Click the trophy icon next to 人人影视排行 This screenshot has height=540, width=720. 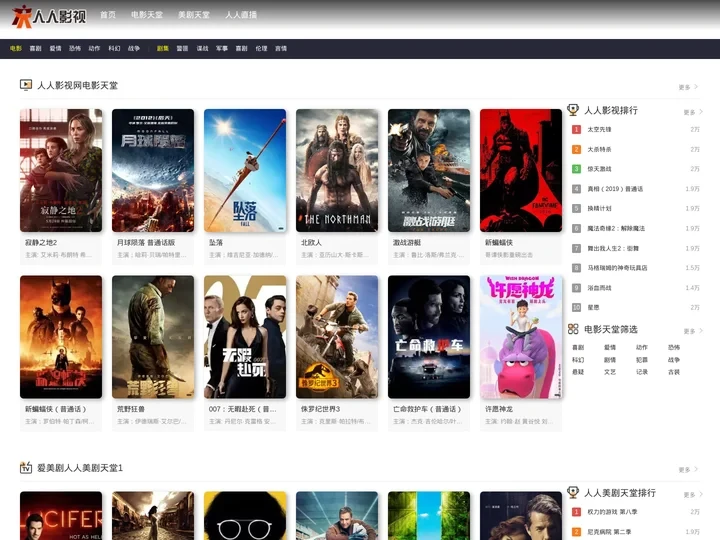tap(573, 110)
